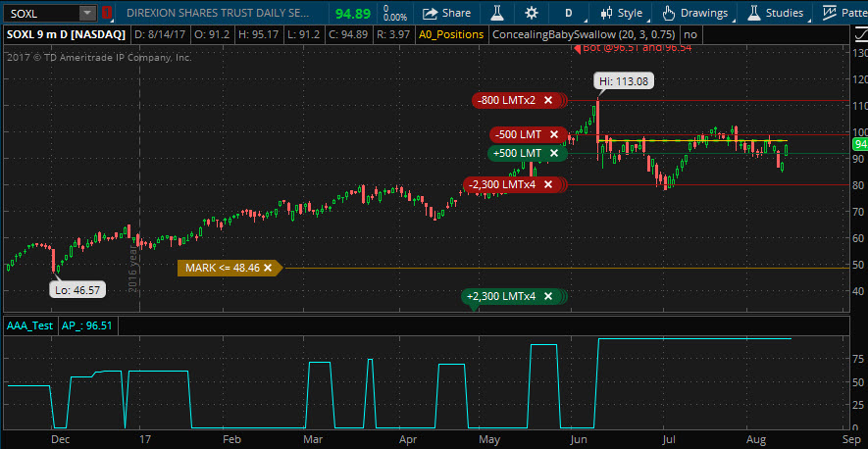Image resolution: width=868 pixels, height=449 pixels.
Task: Click the 94.89 last price in toolbar
Action: [x=353, y=13]
